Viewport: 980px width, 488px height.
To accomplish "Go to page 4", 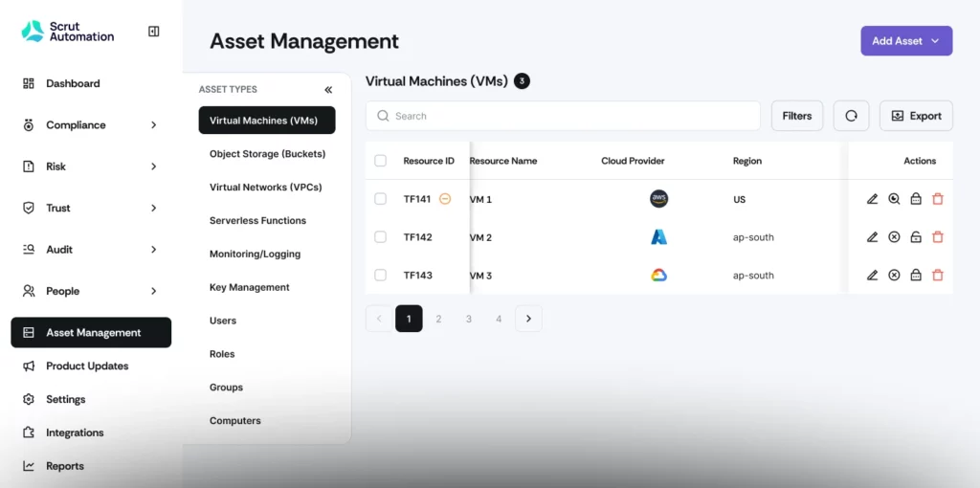I will coord(499,319).
